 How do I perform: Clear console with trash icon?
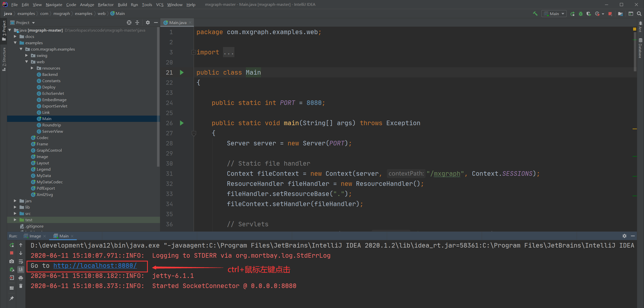pyautogui.click(x=21, y=286)
